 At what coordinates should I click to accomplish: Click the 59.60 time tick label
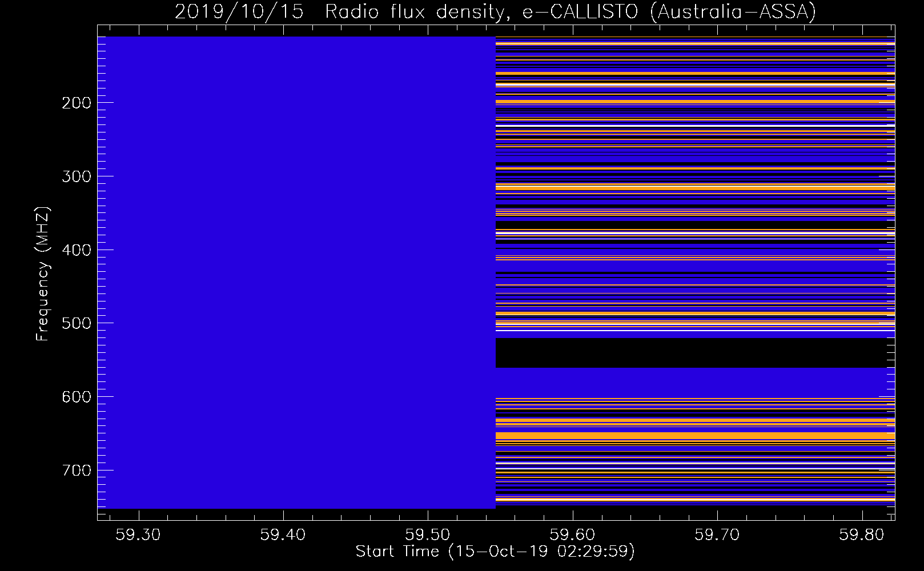pyautogui.click(x=572, y=535)
